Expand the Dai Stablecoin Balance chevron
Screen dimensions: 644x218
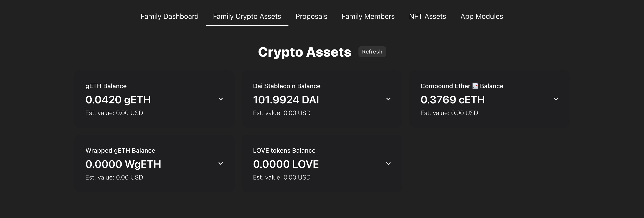coord(388,99)
